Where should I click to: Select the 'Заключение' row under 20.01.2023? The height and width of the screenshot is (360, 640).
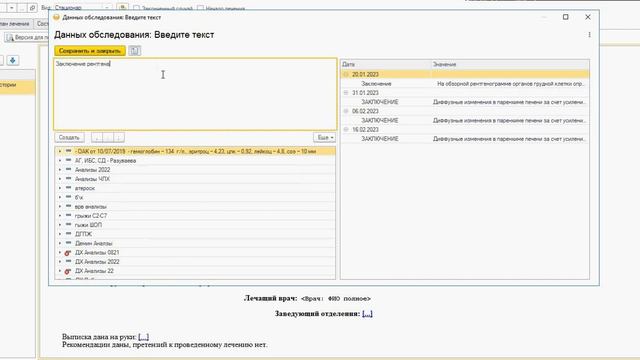pos(465,84)
